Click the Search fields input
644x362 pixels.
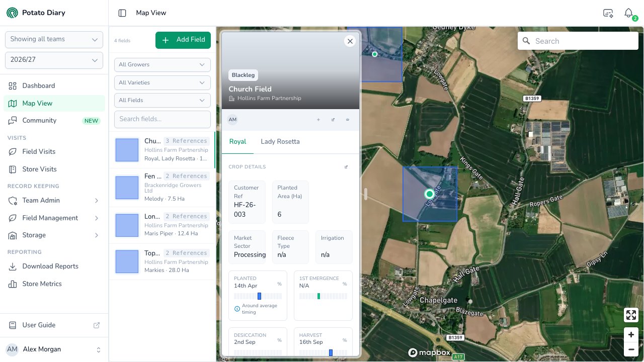tap(163, 119)
